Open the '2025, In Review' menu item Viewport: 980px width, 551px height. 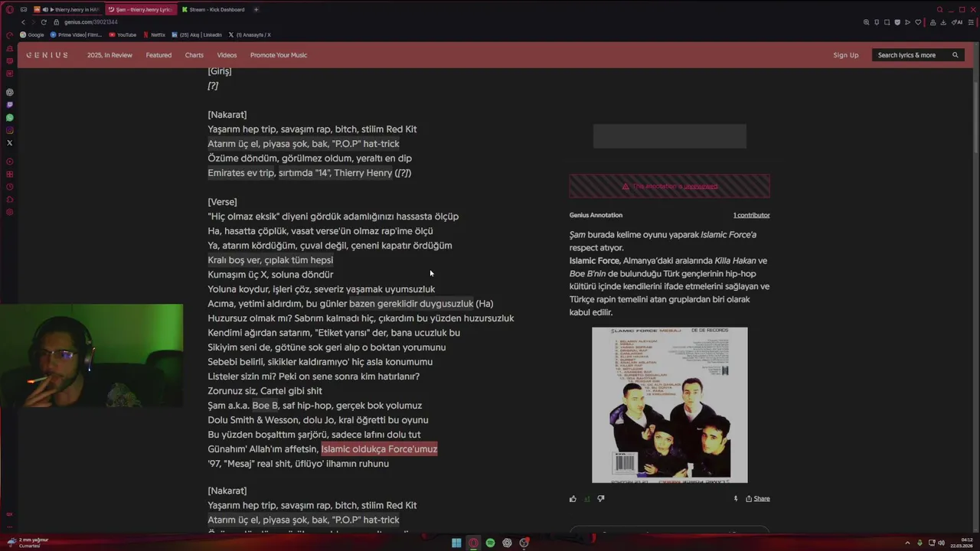tap(109, 55)
